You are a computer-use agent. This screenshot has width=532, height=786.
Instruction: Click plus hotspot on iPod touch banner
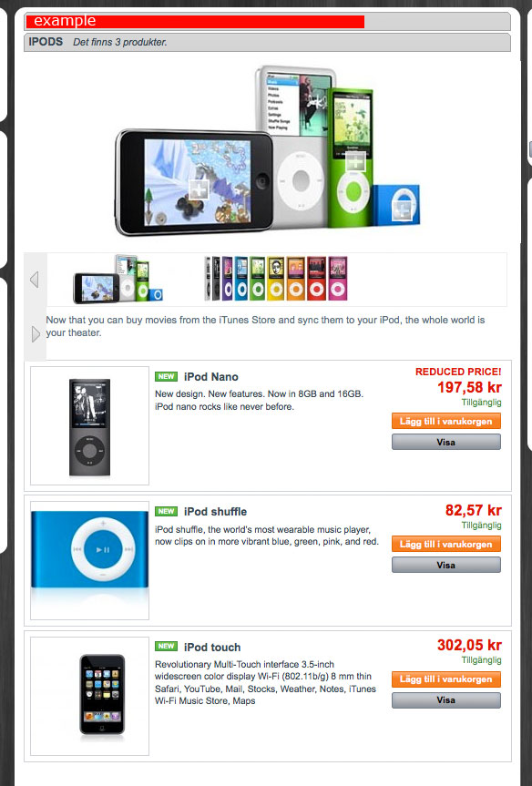[x=198, y=190]
